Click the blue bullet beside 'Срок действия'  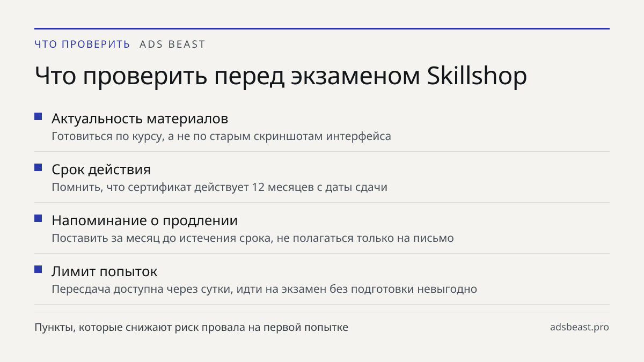pyautogui.click(x=38, y=167)
